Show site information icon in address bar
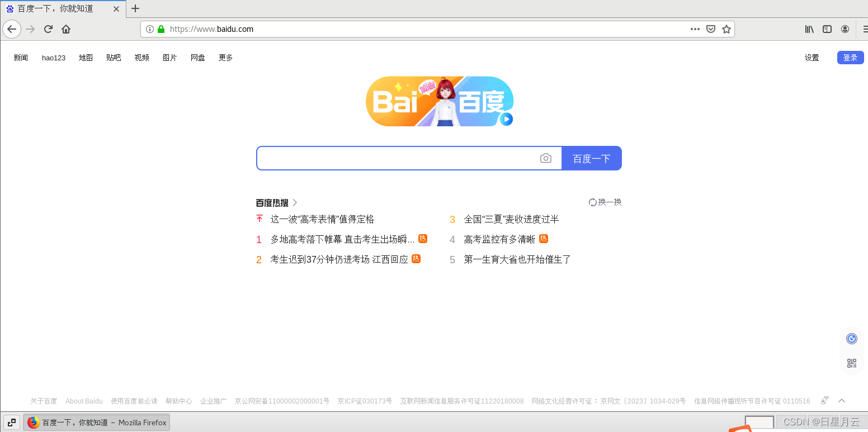The height and width of the screenshot is (432, 868). 150,29
